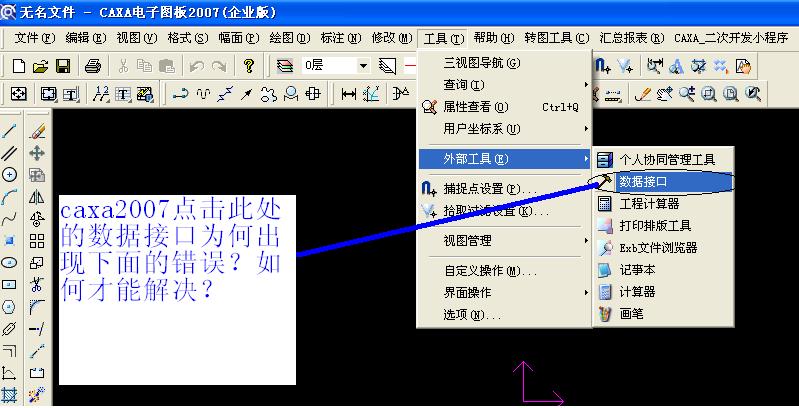Click the text annotation T icon
The height and width of the screenshot is (408, 799).
123,94
